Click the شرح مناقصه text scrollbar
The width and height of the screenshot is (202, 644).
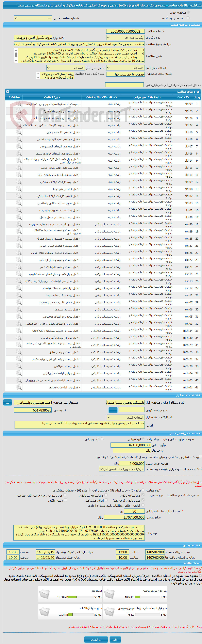click(x=16, y=55)
